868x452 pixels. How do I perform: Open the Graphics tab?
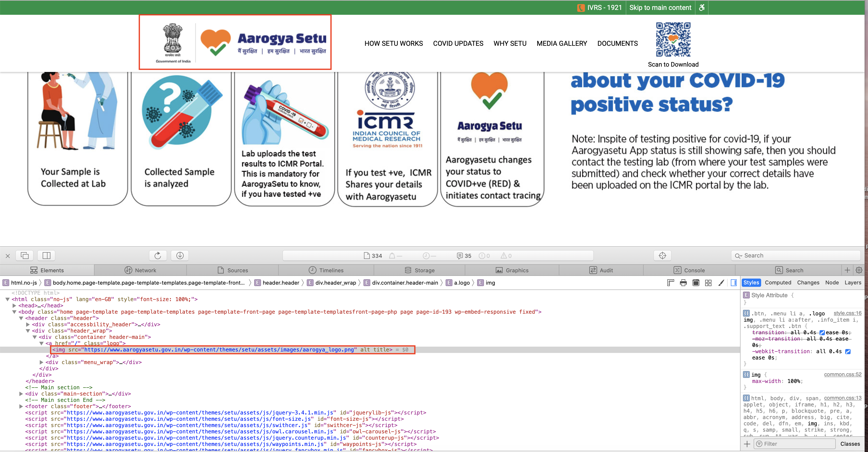(512, 271)
